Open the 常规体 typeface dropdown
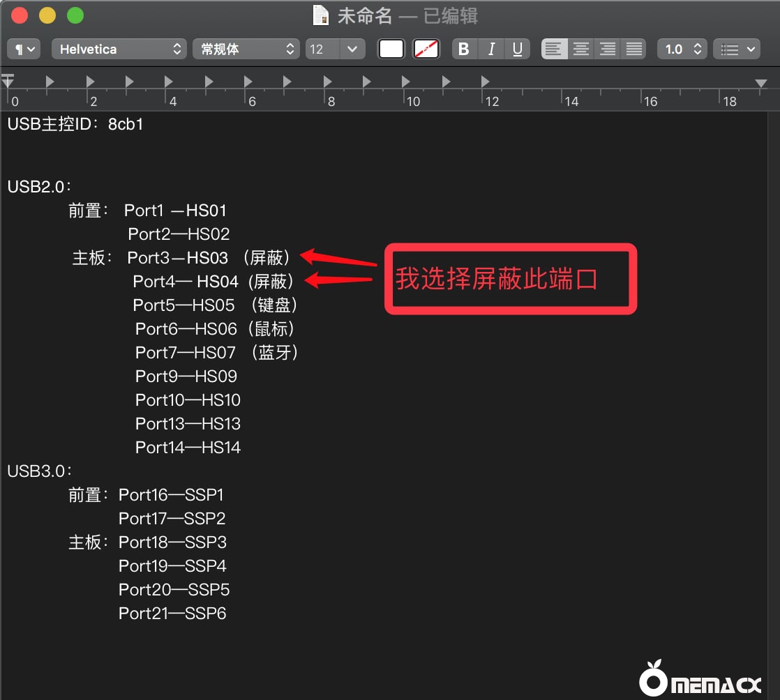This screenshot has height=700, width=780. [246, 50]
